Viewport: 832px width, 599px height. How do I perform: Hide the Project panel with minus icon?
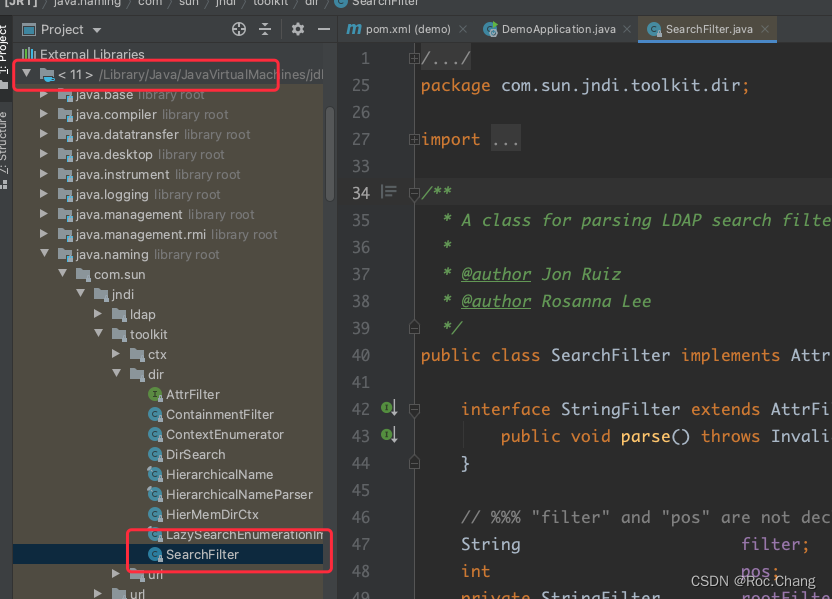point(324,29)
